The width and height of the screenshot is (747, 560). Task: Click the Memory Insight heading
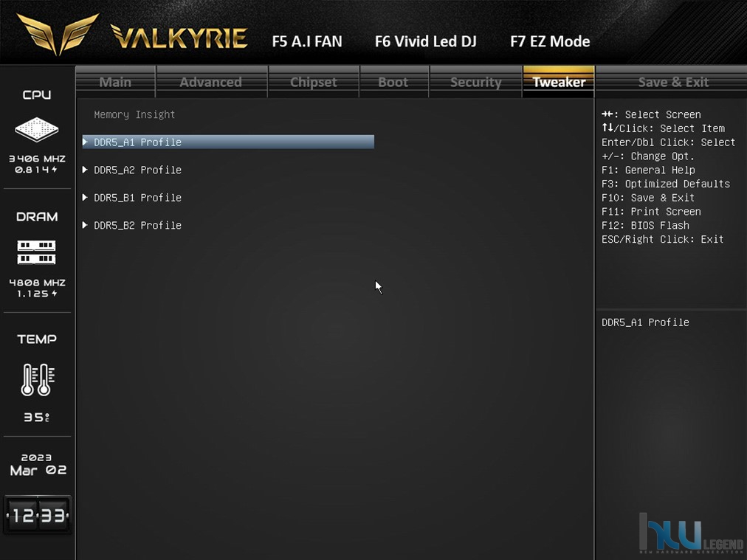coord(134,114)
